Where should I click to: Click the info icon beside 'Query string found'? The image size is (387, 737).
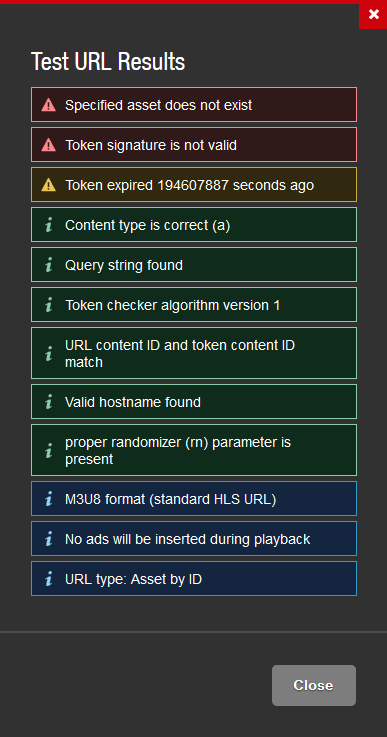48,265
